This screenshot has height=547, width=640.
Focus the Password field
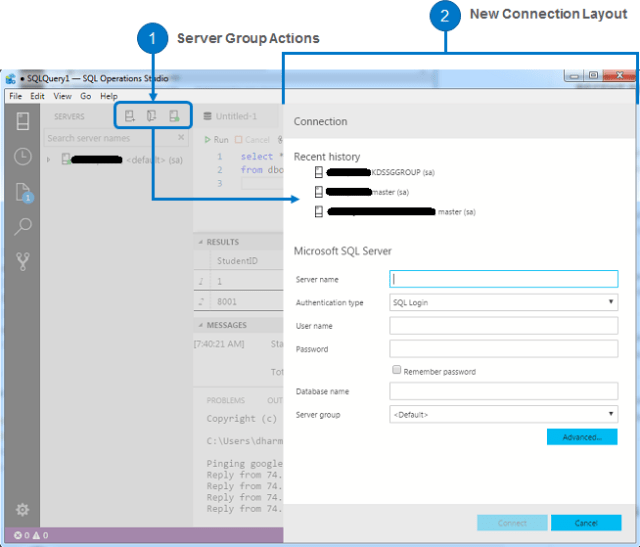504,349
